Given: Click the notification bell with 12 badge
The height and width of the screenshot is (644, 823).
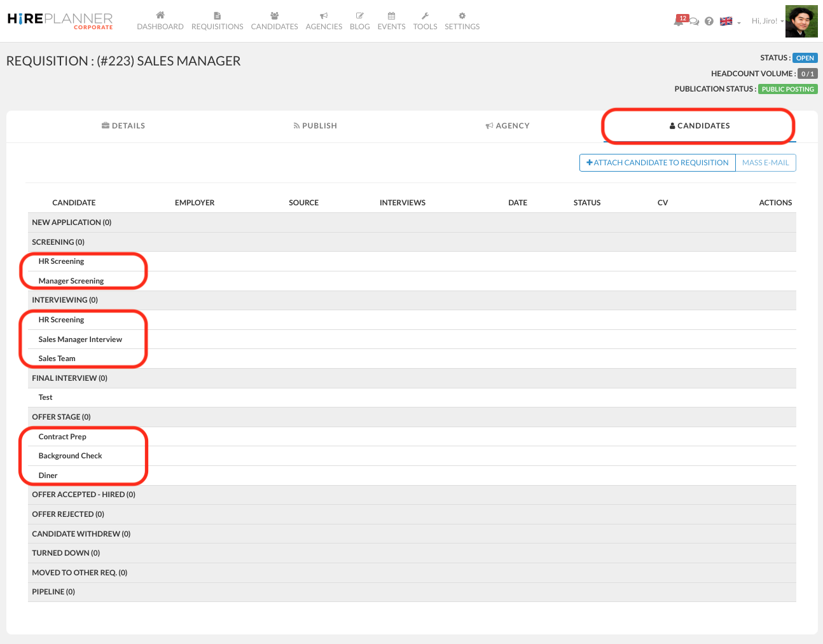Looking at the screenshot, I should coord(679,21).
